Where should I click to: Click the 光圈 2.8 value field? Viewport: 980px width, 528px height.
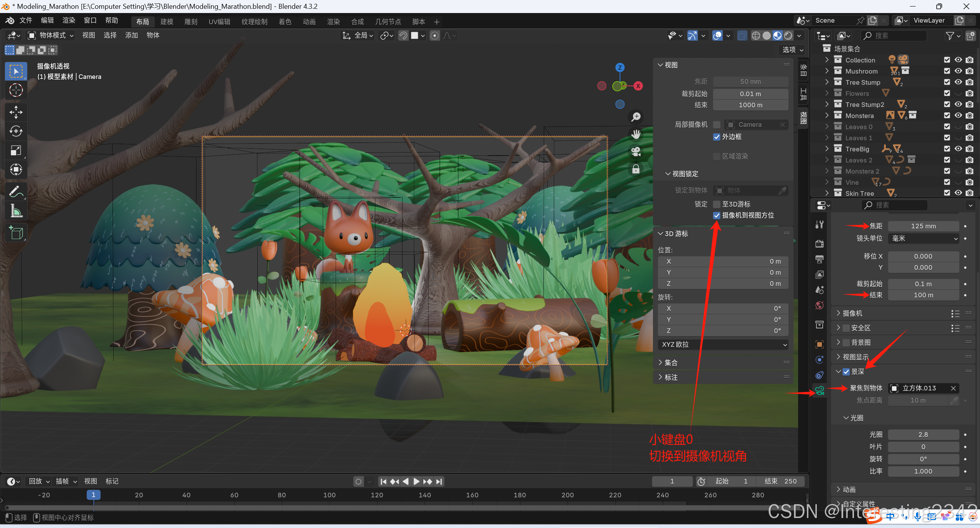[x=923, y=435]
